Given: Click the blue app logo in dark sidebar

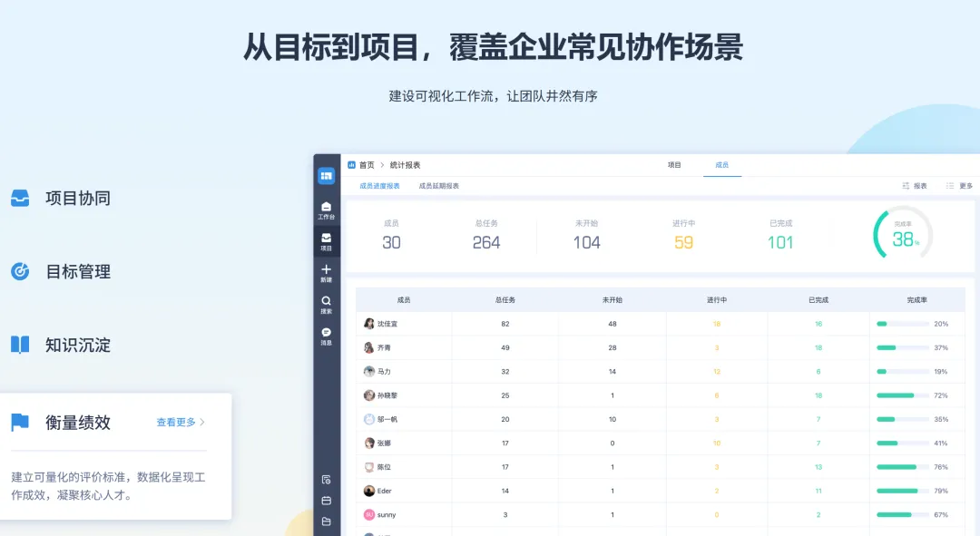Looking at the screenshot, I should point(327,176).
